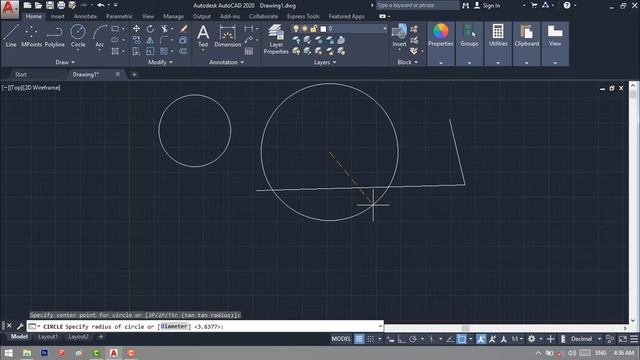Screen dimensions: 640x360
Task: Click the Erase tool in Modify panel
Action: point(184,29)
